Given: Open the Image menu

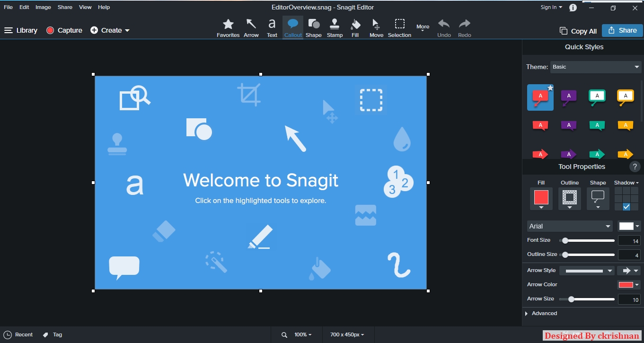Looking at the screenshot, I should point(43,7).
